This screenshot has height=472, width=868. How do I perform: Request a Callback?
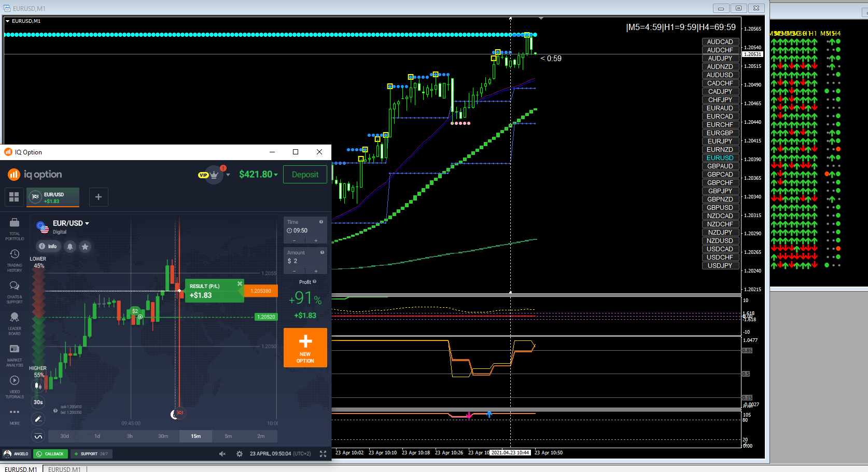click(x=50, y=454)
